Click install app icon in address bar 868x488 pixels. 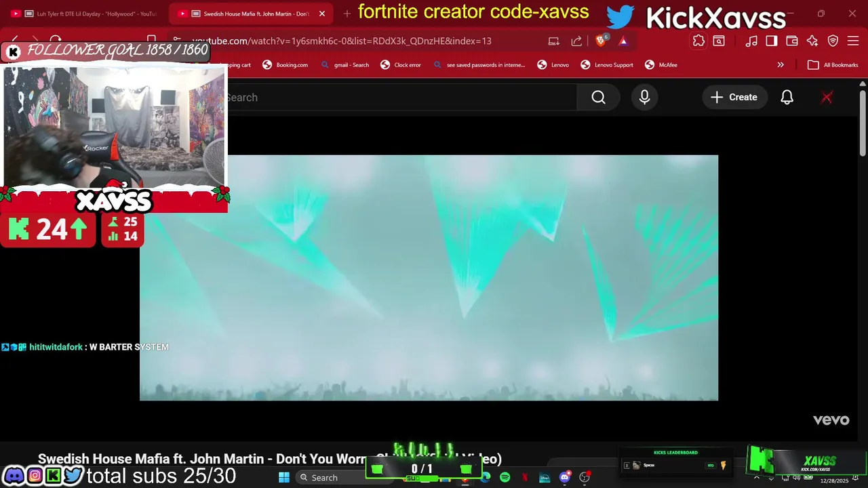tap(554, 41)
